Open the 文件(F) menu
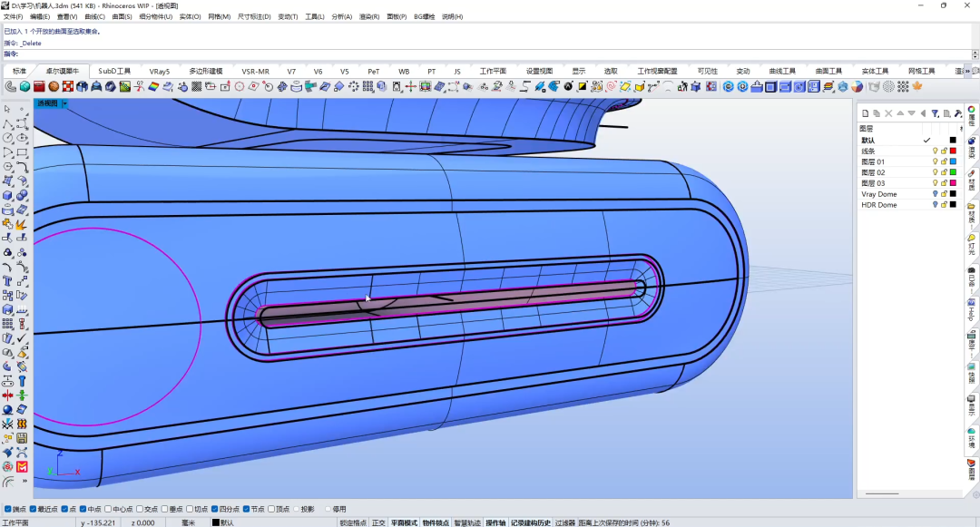This screenshot has height=527, width=980. pos(13,17)
